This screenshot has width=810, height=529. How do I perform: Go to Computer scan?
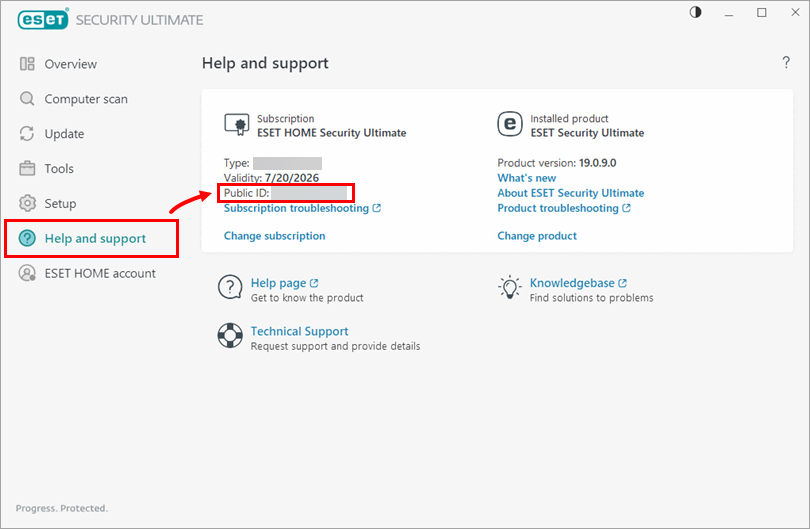coord(85,99)
